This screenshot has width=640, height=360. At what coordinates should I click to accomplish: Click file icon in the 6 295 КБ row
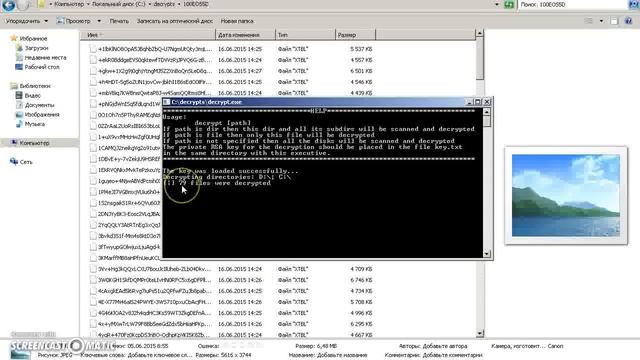coord(93,324)
